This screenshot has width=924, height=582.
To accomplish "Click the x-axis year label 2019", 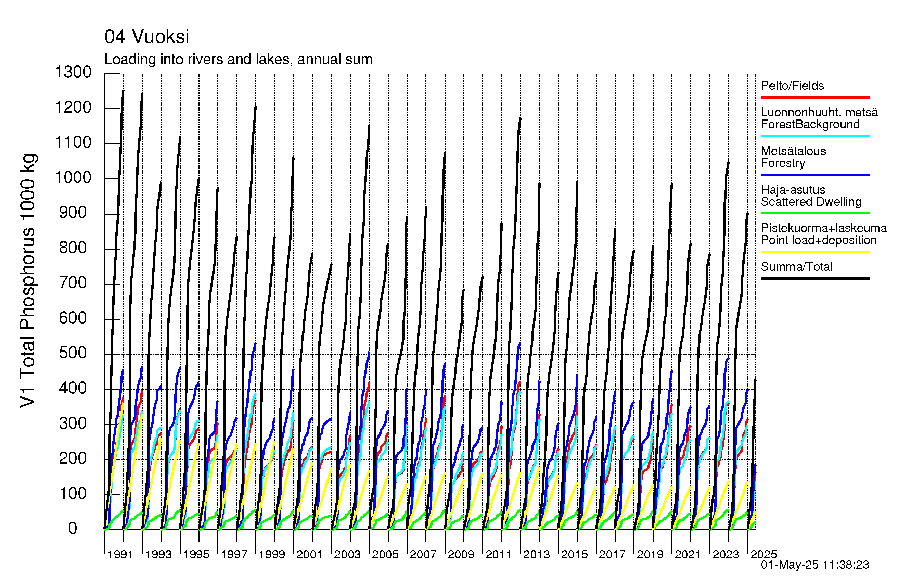I will (650, 554).
